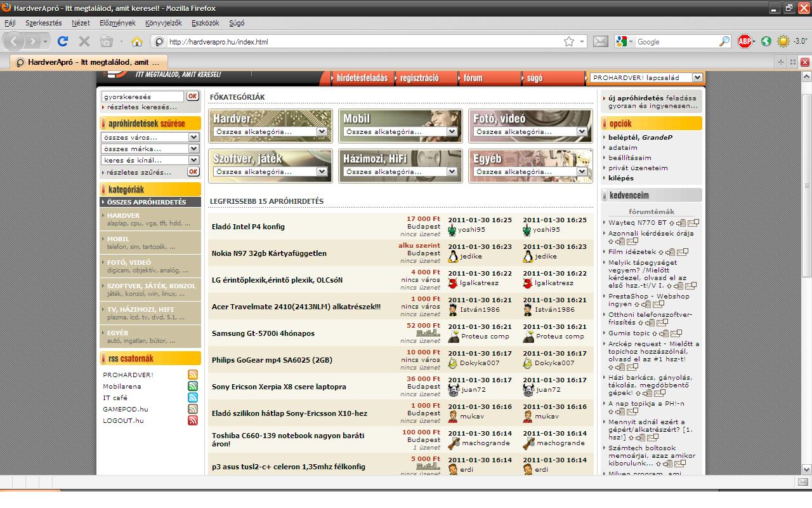Click the OK button beside gyorskeresés

click(x=193, y=97)
